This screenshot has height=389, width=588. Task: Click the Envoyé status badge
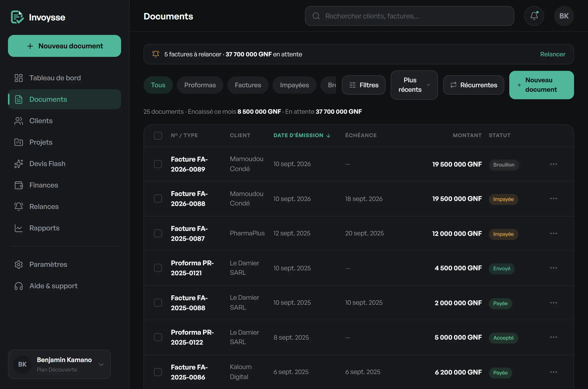pos(502,269)
